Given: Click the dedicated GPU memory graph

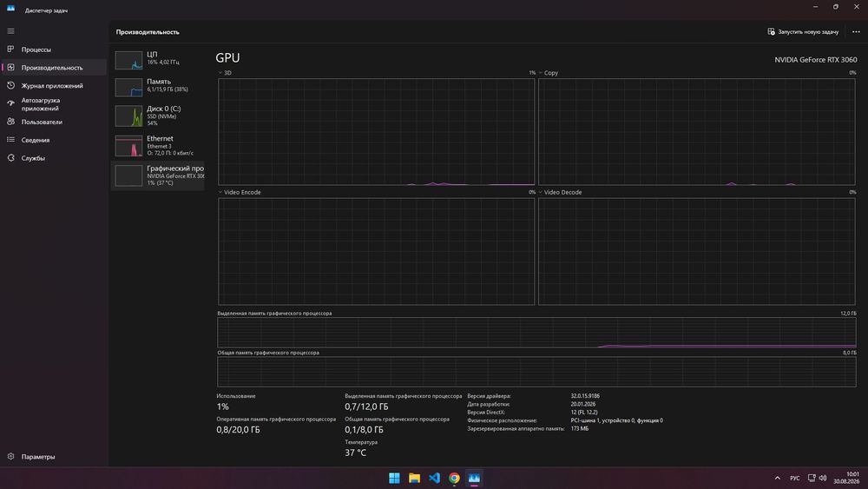Looking at the screenshot, I should (536, 333).
